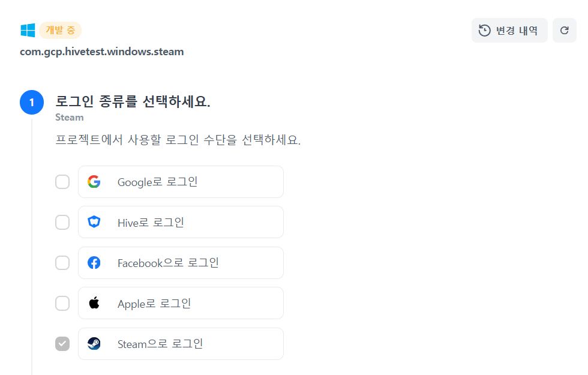Click the Facebook logo icon
This screenshot has height=375, width=588.
click(x=94, y=263)
